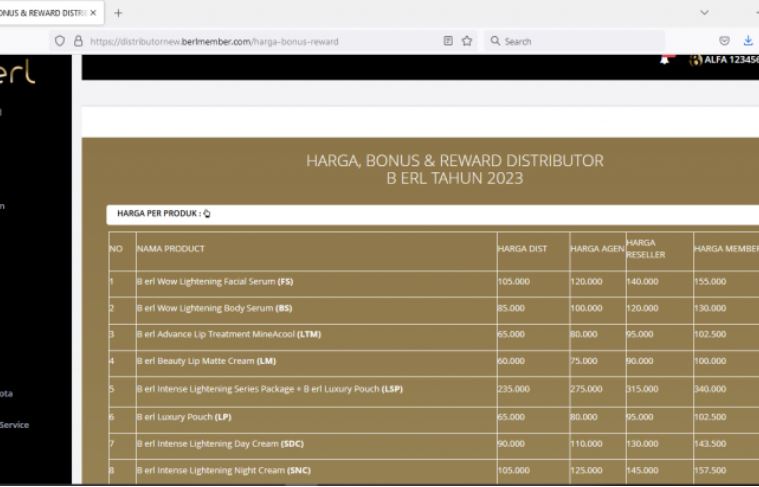
Task: Close the Bonus & Reward Distributor tab
Action: pos(94,13)
